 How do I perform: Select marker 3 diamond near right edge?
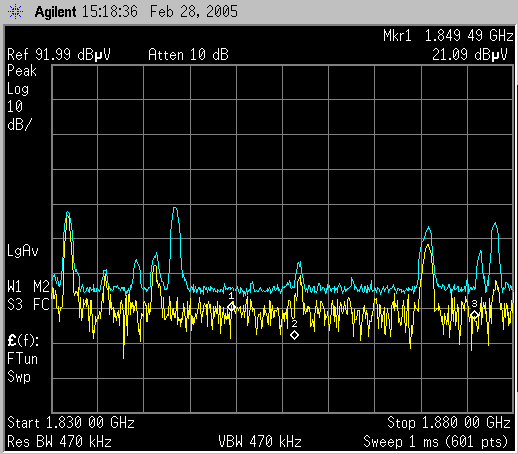[475, 315]
